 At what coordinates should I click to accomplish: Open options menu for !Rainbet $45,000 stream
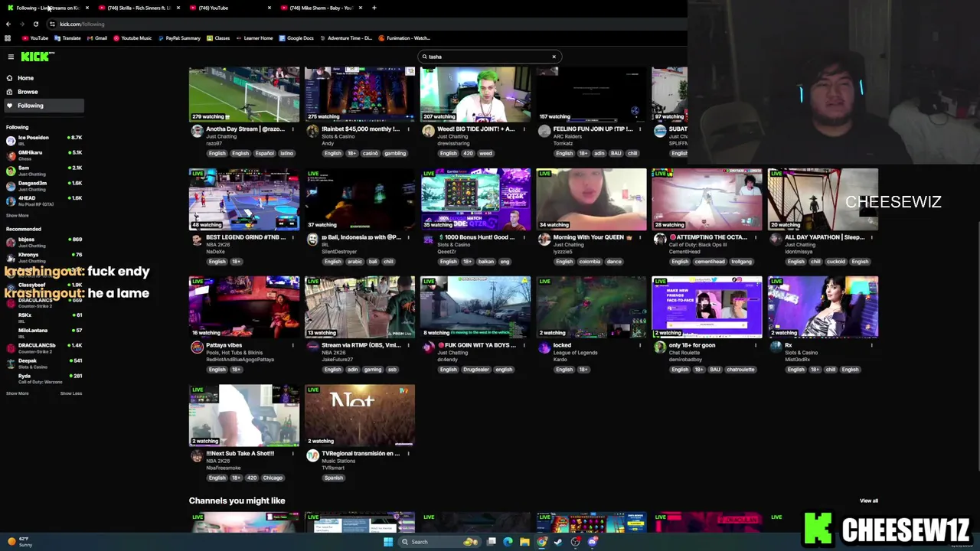[408, 129]
